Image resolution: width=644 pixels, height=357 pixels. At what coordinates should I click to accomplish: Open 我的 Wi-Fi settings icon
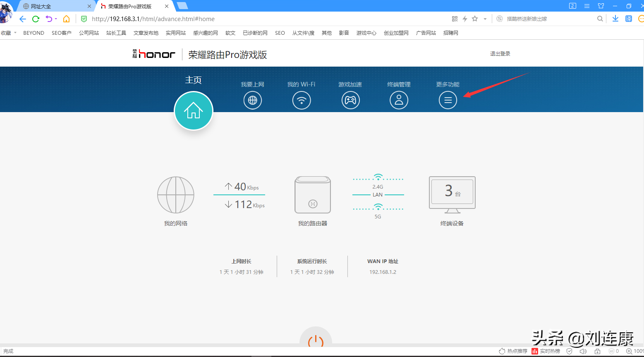[302, 100]
